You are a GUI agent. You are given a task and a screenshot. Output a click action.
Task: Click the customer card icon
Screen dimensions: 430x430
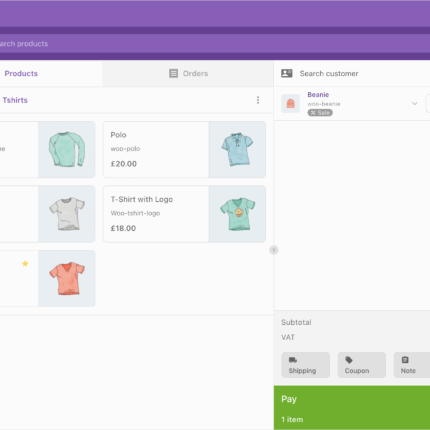[x=287, y=73]
